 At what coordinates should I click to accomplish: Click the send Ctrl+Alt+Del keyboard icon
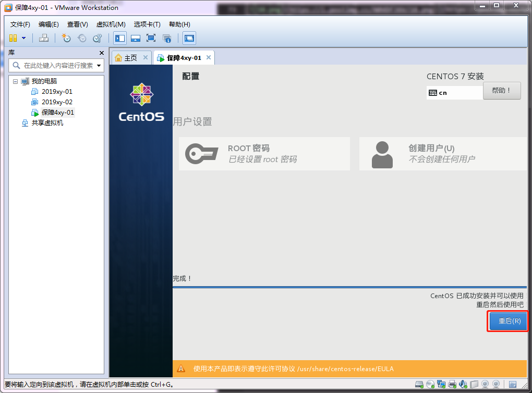(44, 38)
